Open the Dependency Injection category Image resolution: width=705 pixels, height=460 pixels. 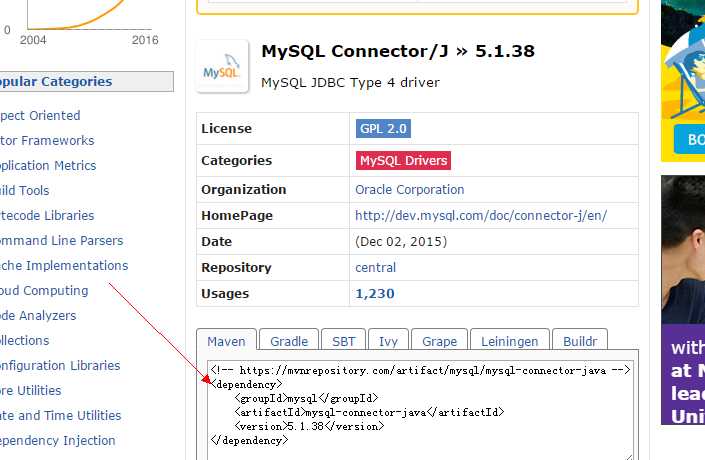[58, 441]
